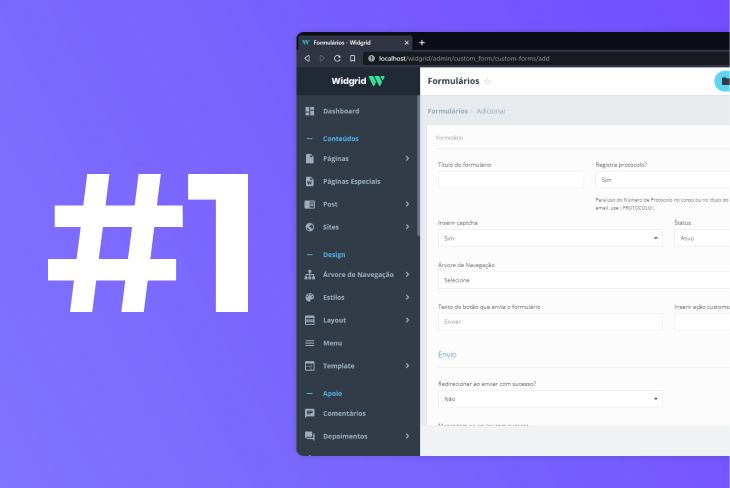Screen dimensions: 730x488
Task: Click the Formulários breadcrumb link
Action: 447,111
